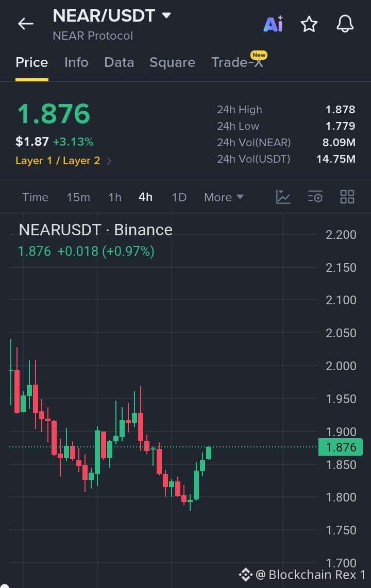
Task: Tap the NEAR Protocol subtitle
Action: click(93, 36)
